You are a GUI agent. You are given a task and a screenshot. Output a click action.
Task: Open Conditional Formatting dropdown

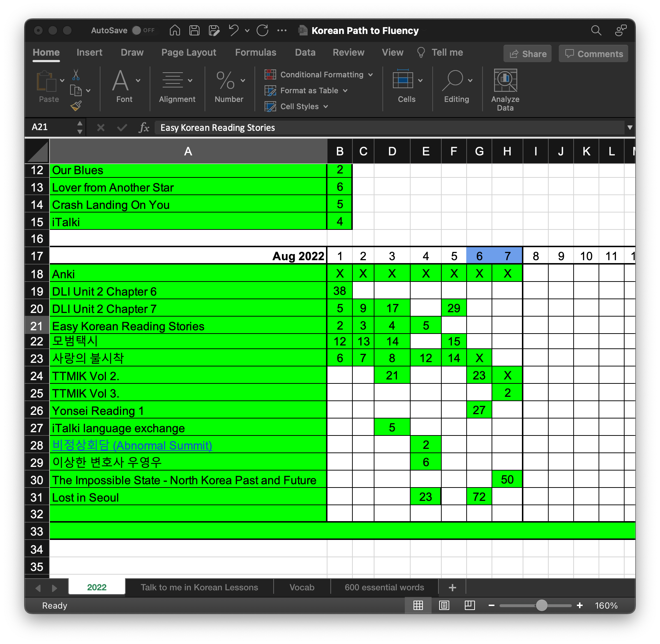coord(319,74)
